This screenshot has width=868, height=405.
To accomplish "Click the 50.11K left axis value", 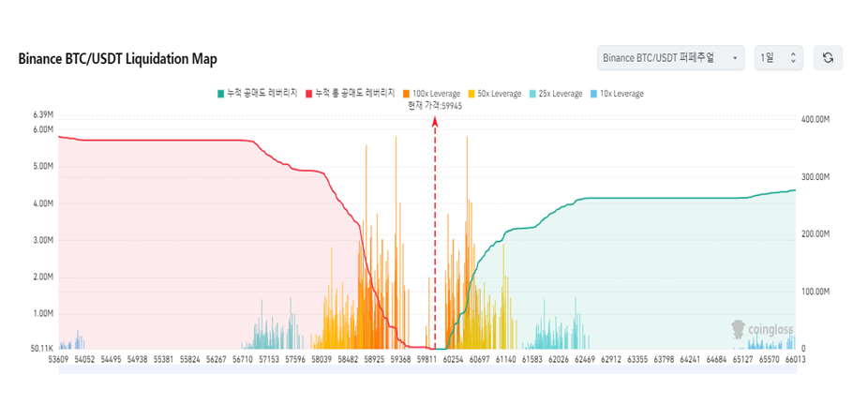I will click(x=42, y=349).
